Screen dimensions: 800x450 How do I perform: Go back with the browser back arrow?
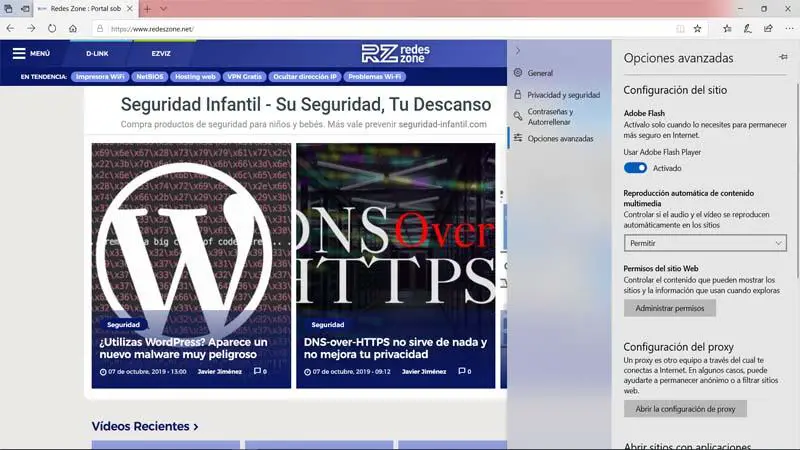point(10,29)
